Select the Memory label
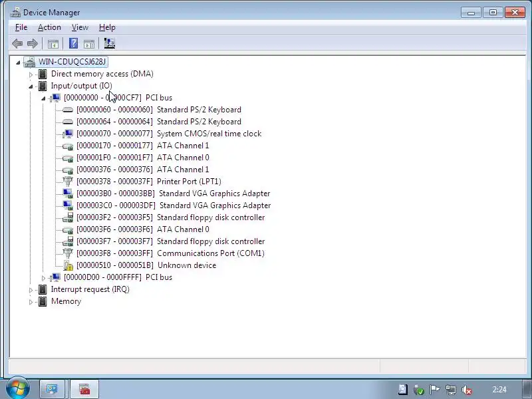Screen dimensions: 532x399 tap(66, 301)
